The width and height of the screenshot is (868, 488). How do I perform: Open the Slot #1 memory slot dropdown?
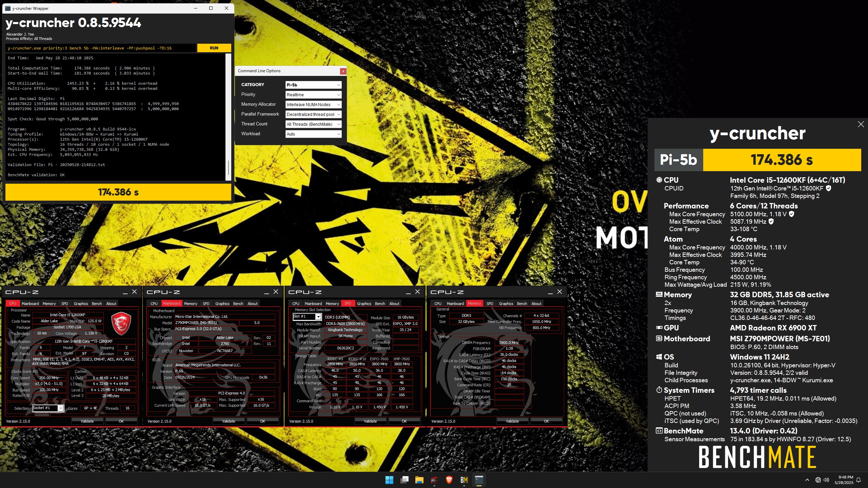pos(307,317)
